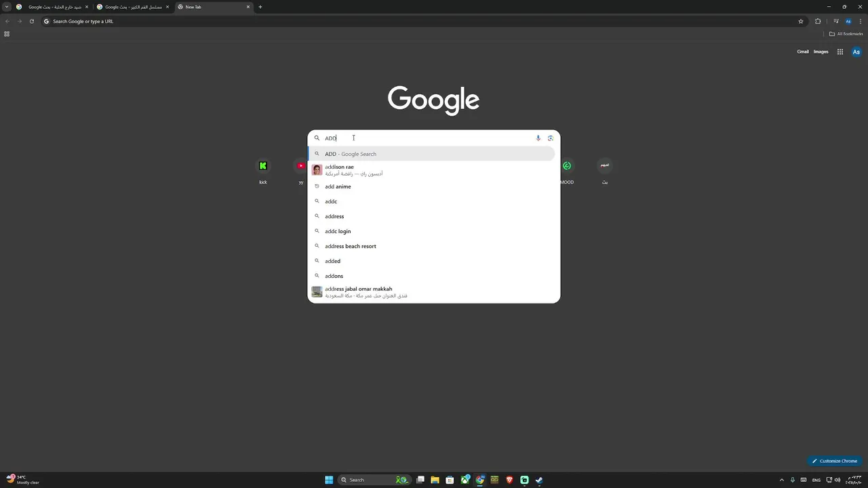Click the Windows taskbar Search box

pos(374,480)
